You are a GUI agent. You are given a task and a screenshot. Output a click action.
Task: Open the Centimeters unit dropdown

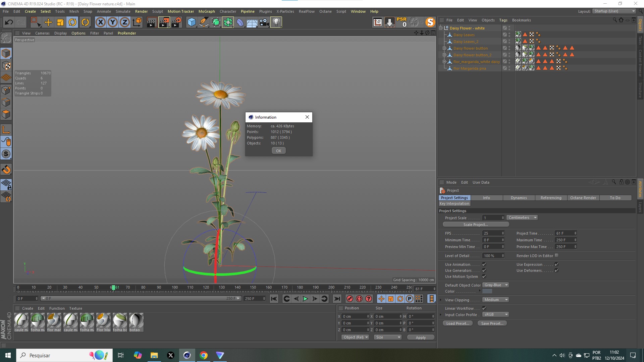pos(522,218)
